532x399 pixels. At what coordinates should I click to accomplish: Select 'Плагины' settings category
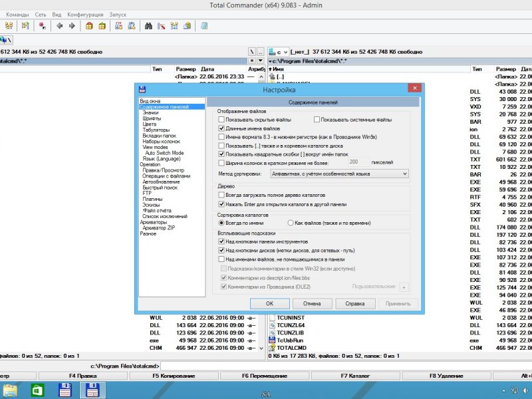point(152,199)
